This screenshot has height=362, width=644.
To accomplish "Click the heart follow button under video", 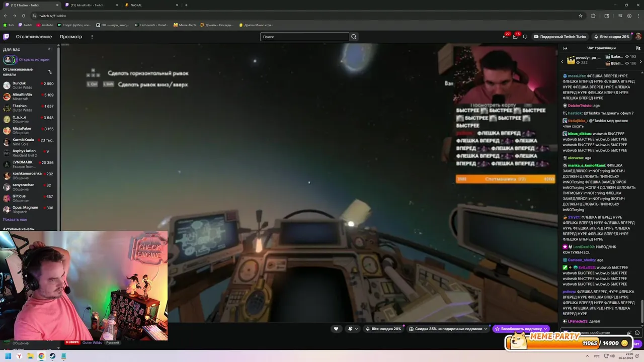I will click(336, 329).
